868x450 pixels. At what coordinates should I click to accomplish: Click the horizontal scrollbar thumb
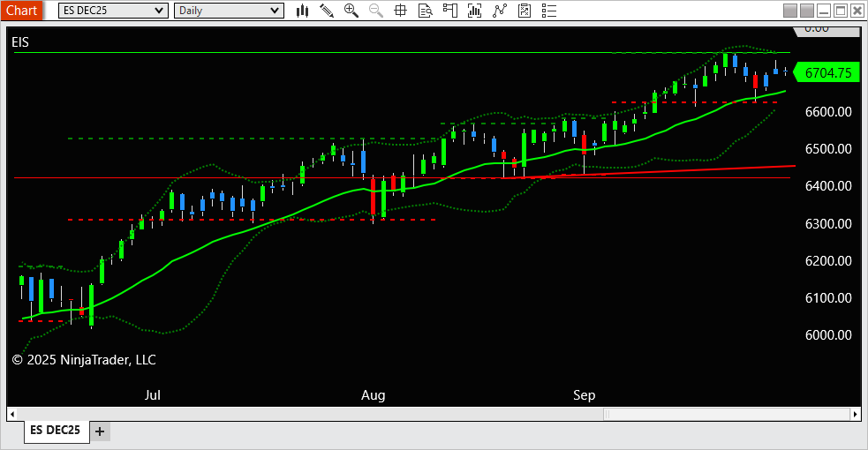coord(727,414)
